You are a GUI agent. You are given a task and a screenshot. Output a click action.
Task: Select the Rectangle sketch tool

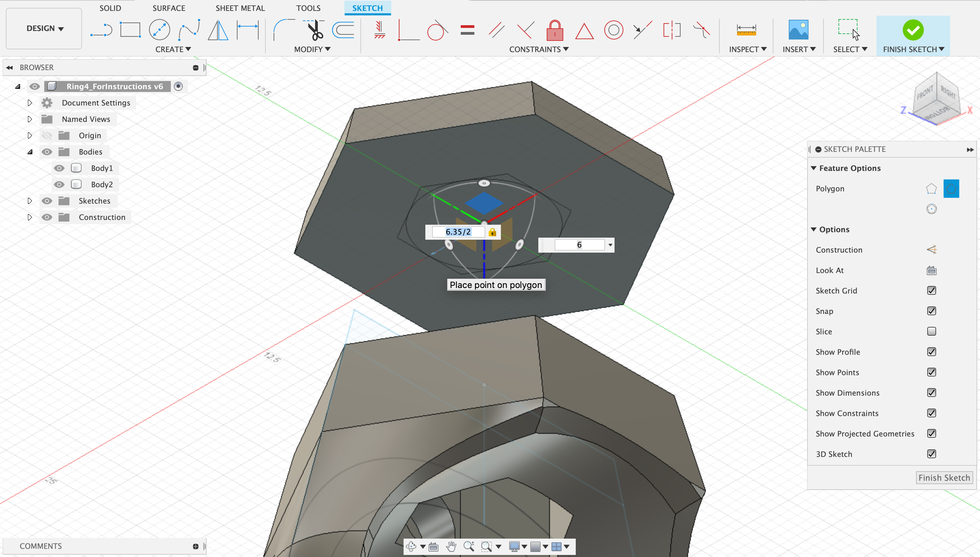130,30
